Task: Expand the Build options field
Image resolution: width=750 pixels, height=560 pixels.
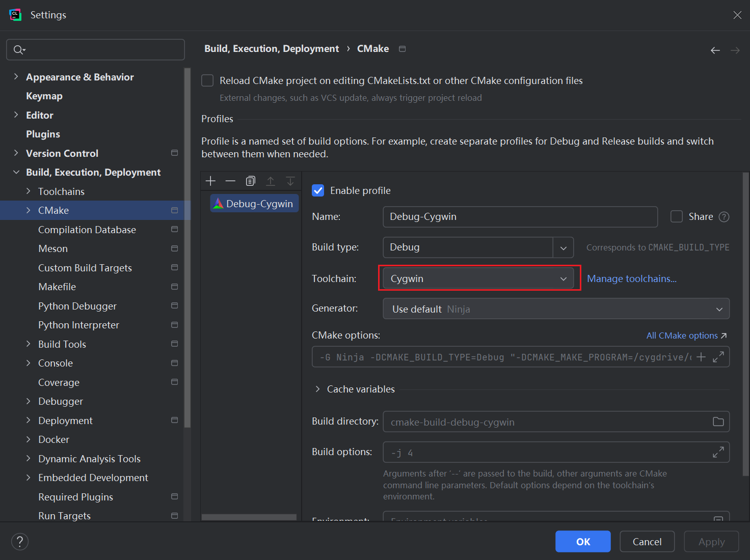Action: pyautogui.click(x=718, y=452)
